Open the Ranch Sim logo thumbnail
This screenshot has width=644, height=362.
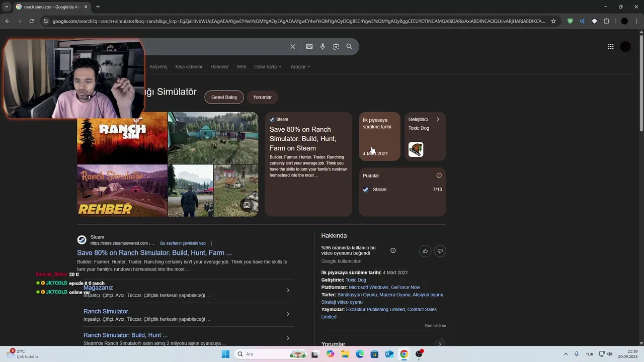[x=122, y=138]
